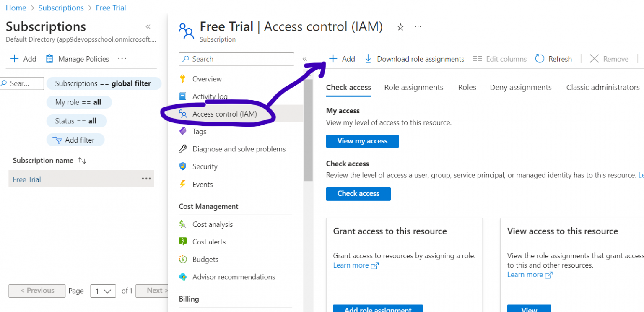Open Cost analysis under Cost Management
This screenshot has height=312, width=644.
212,224
